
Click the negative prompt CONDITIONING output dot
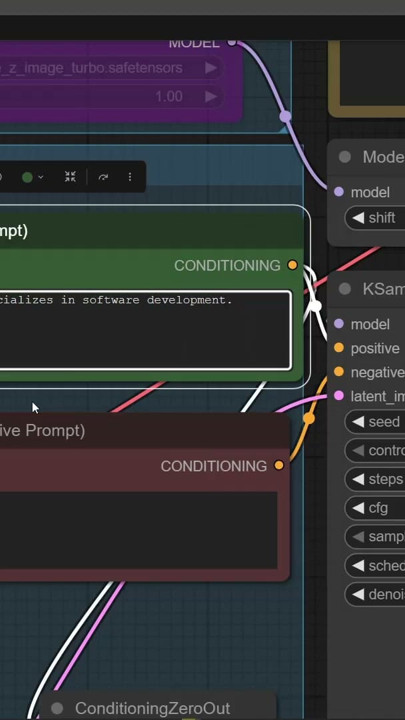(279, 465)
